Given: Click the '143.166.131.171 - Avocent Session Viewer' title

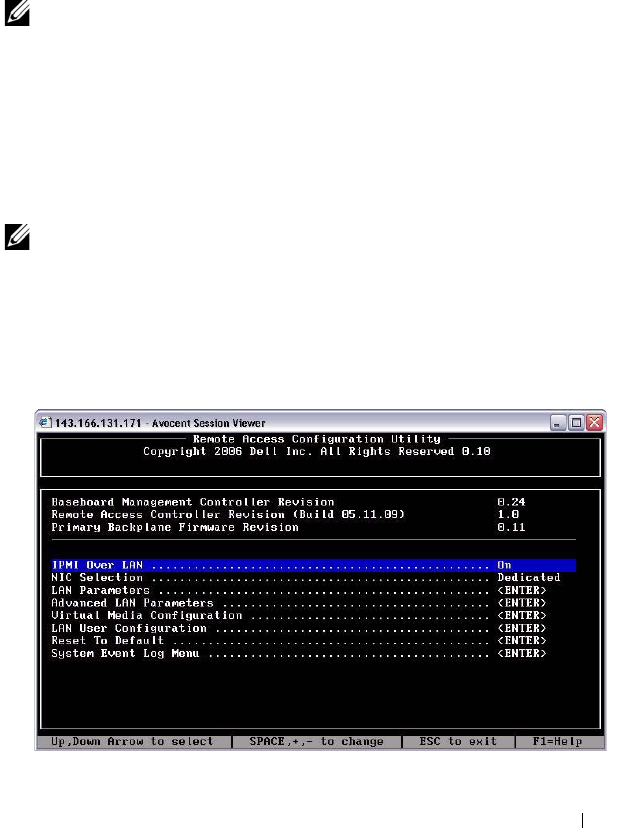Looking at the screenshot, I should click(x=160, y=423).
